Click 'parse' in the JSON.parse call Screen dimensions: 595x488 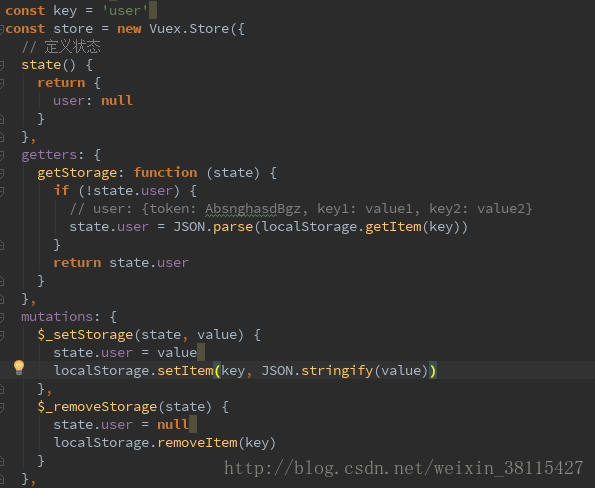(x=233, y=227)
